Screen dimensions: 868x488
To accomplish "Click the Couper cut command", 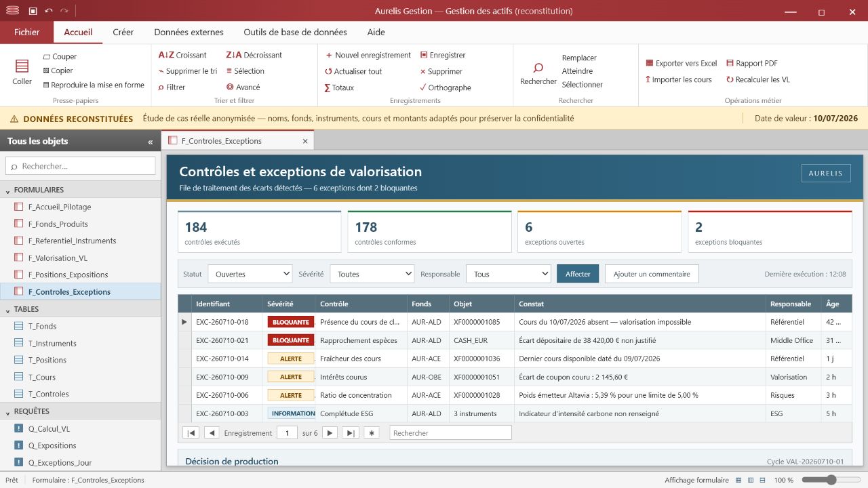I will (60, 57).
